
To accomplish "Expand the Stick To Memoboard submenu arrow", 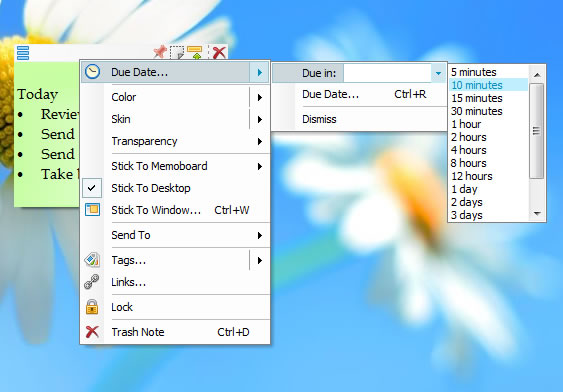I will pyautogui.click(x=259, y=166).
